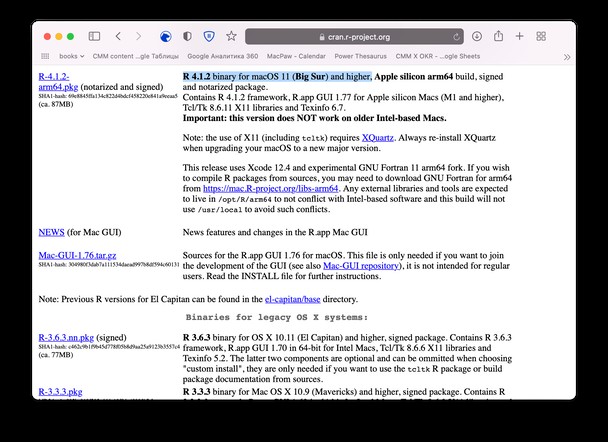Click the '/usr/local' path text
Viewport: 608px width, 442px height.
pos(220,210)
